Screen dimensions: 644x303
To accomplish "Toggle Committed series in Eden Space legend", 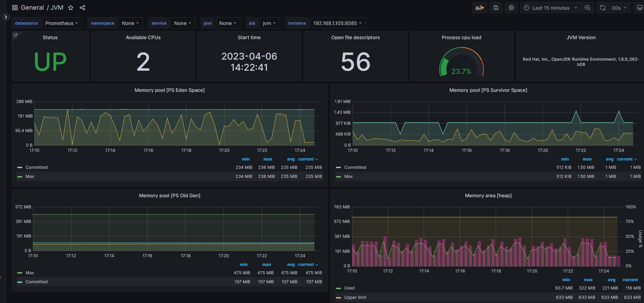I will tap(36, 167).
